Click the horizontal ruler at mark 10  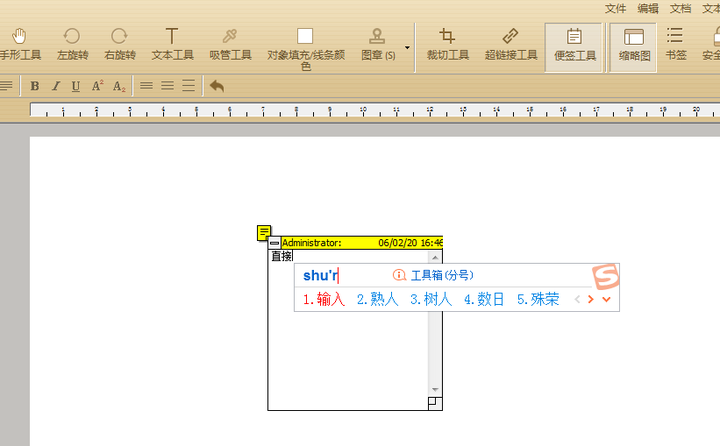[x=363, y=110]
